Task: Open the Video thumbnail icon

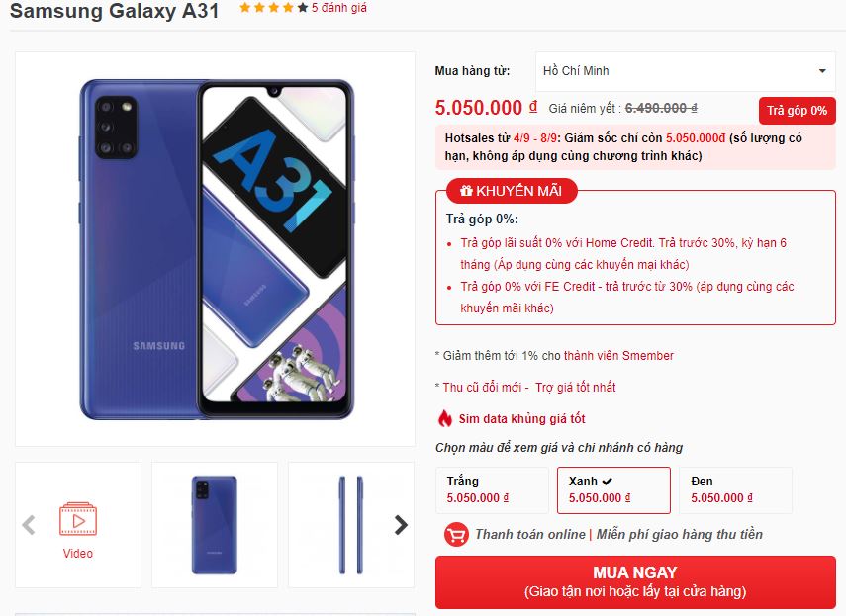Action: [78, 519]
